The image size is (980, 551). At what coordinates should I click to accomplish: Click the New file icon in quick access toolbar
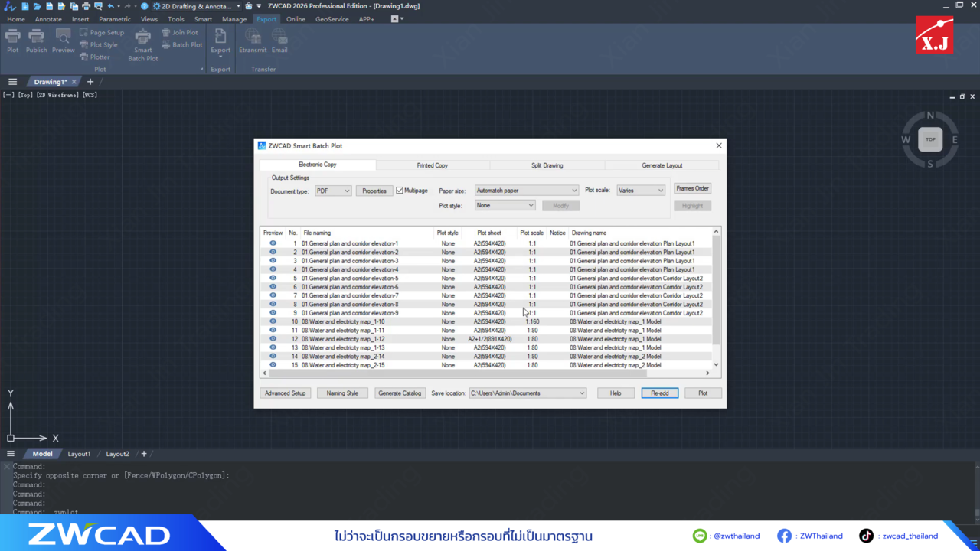point(24,6)
